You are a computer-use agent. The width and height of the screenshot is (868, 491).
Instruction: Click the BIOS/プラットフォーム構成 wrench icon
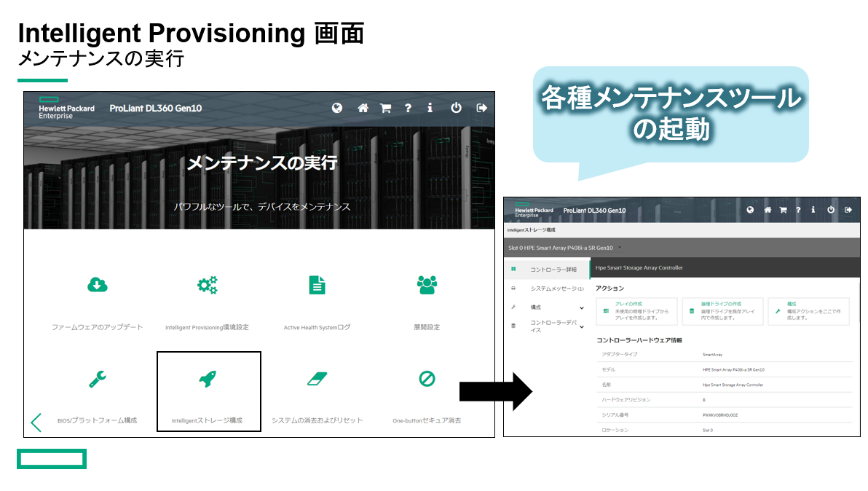[x=98, y=379]
